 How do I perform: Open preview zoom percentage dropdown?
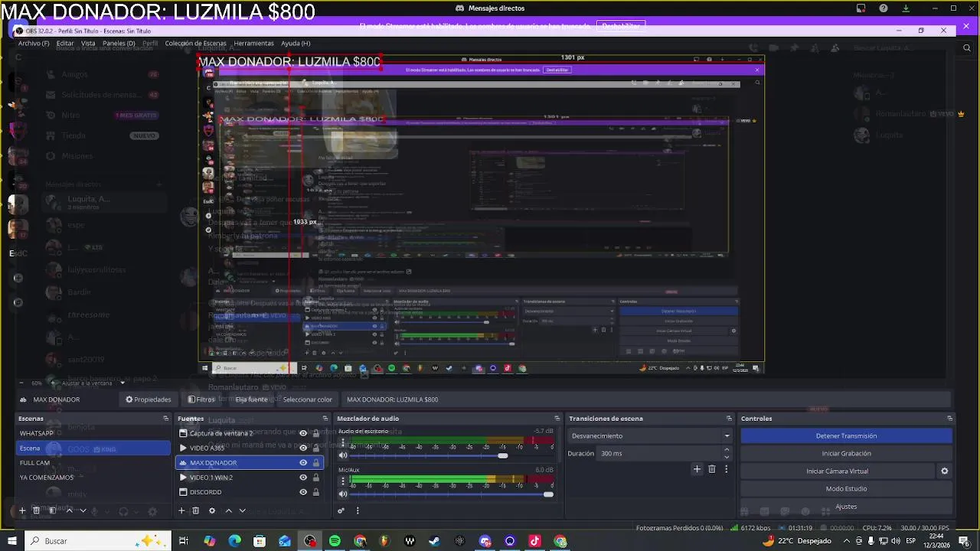36,383
